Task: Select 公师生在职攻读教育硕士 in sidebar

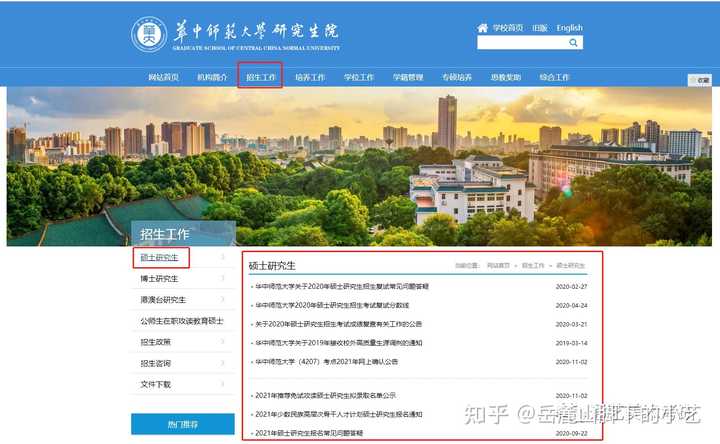Action: point(182,321)
